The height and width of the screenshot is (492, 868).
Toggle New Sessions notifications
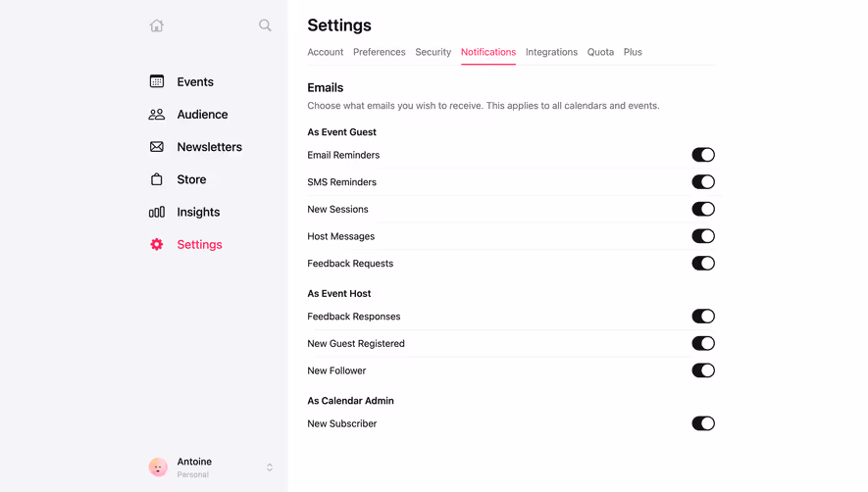pos(703,209)
